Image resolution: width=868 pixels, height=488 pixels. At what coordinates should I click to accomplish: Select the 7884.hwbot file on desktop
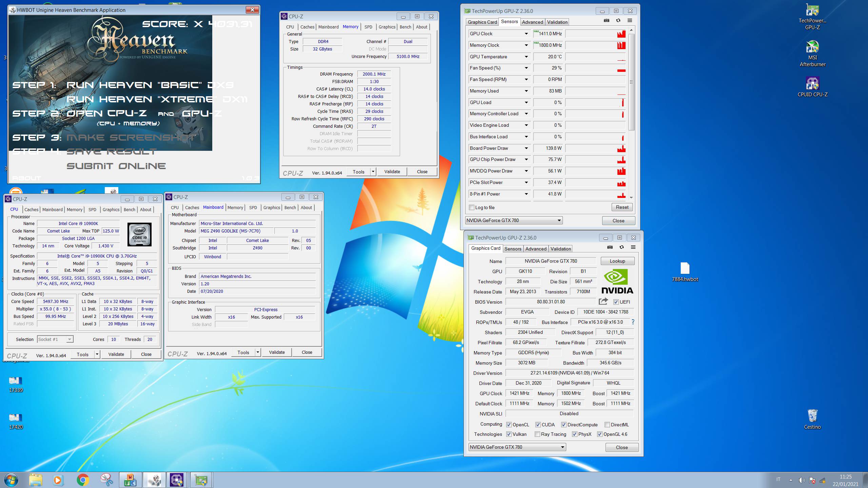coord(685,272)
